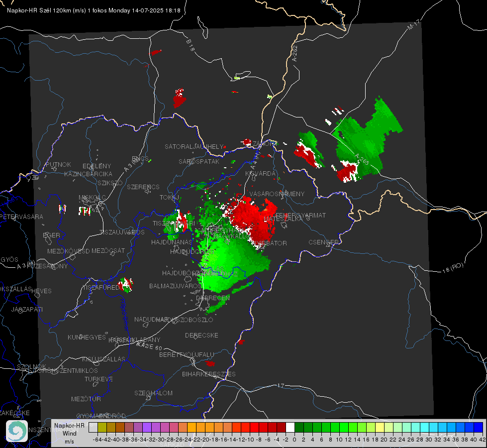487x448 pixels.
Task: Click the Napkor-HR Wind m/s legend label
Action: (69, 433)
